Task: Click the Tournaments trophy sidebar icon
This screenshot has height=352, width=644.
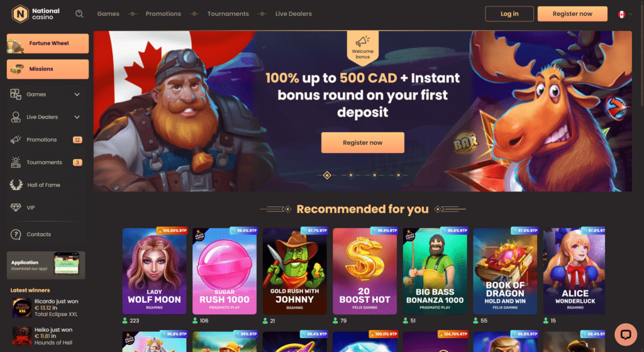Action: [x=16, y=162]
